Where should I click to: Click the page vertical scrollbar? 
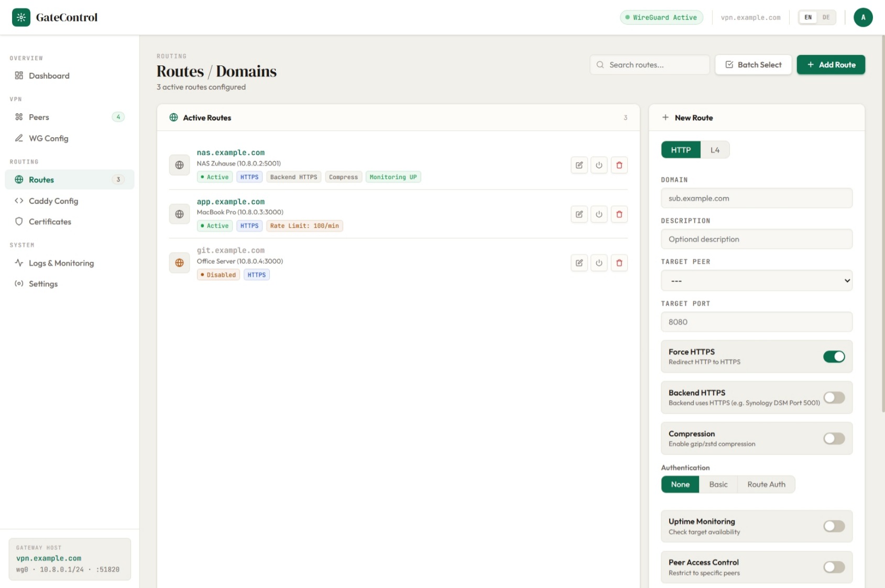(x=883, y=225)
